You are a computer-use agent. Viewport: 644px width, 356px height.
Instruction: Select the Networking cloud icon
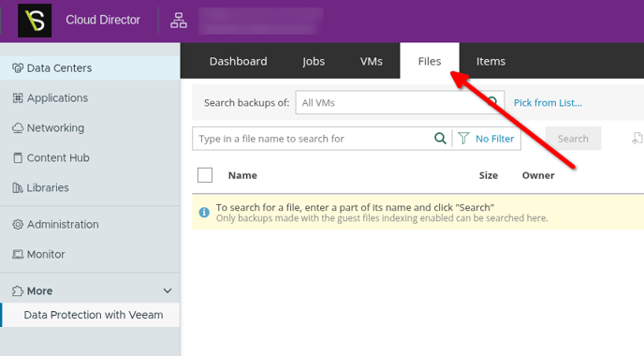pyautogui.click(x=18, y=127)
